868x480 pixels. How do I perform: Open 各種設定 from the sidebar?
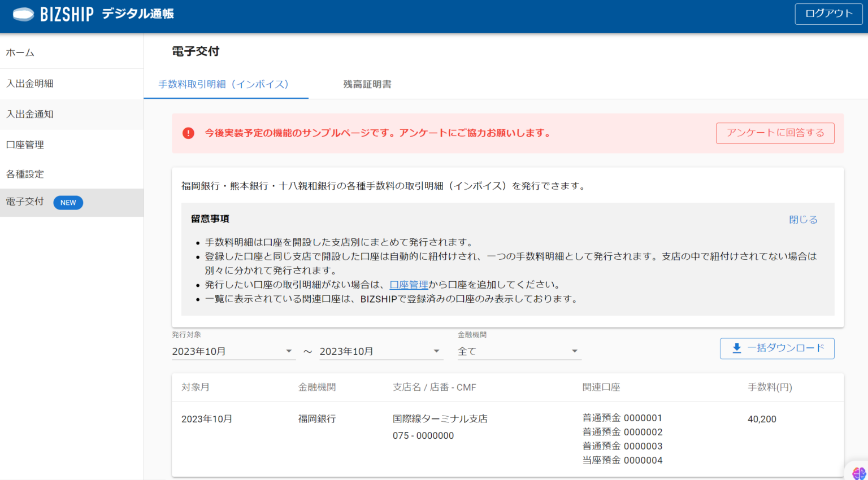(x=25, y=174)
